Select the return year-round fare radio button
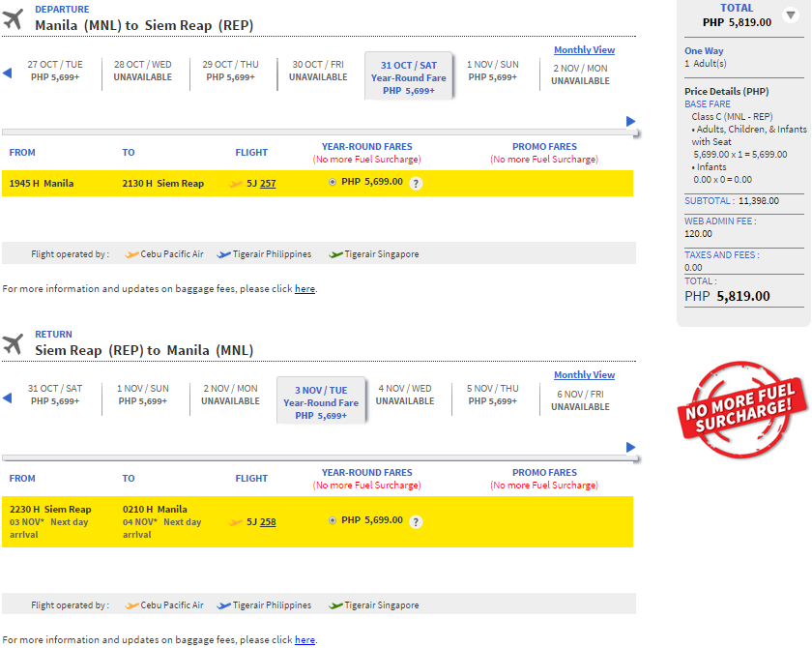 point(333,520)
